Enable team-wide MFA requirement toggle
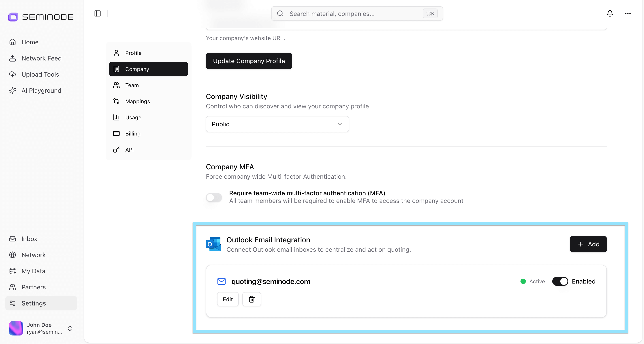644x344 pixels. pyautogui.click(x=214, y=197)
